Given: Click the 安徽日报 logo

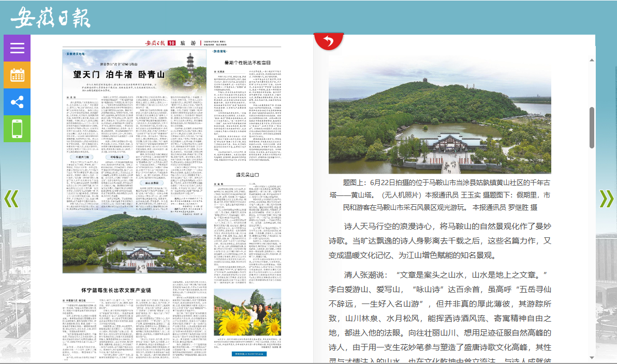Looking at the screenshot, I should tap(50, 18).
